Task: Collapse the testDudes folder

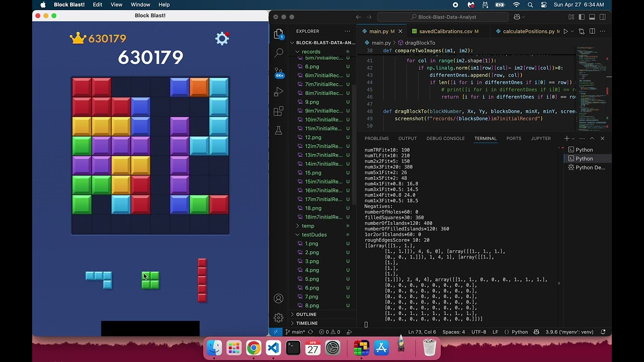Action: tap(314, 235)
